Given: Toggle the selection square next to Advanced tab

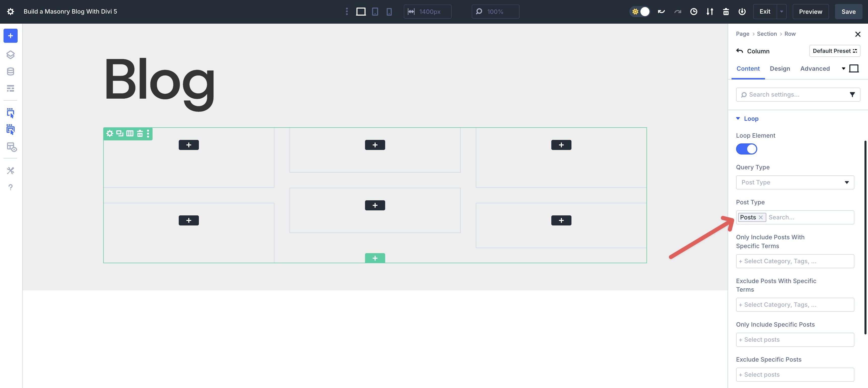Looking at the screenshot, I should coord(854,68).
